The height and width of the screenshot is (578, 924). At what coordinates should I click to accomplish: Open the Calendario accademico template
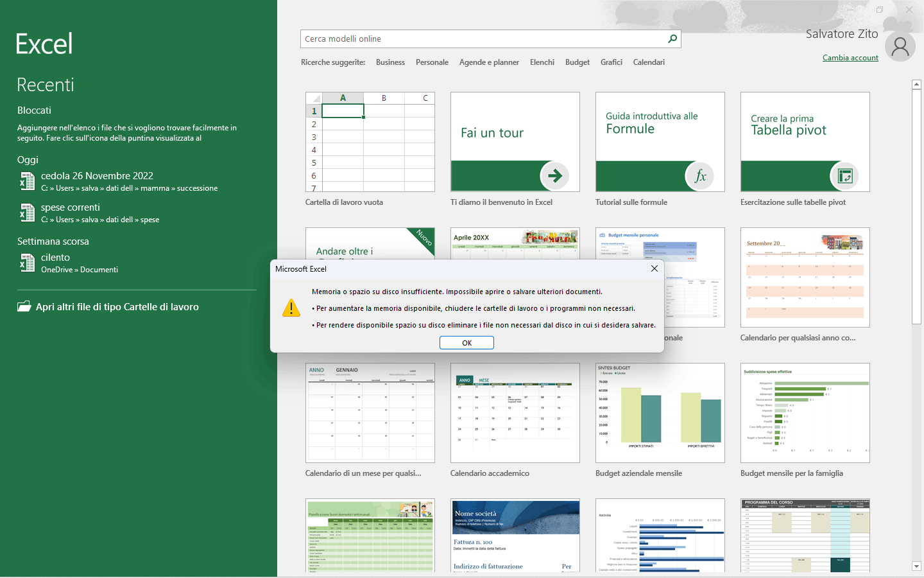click(515, 413)
